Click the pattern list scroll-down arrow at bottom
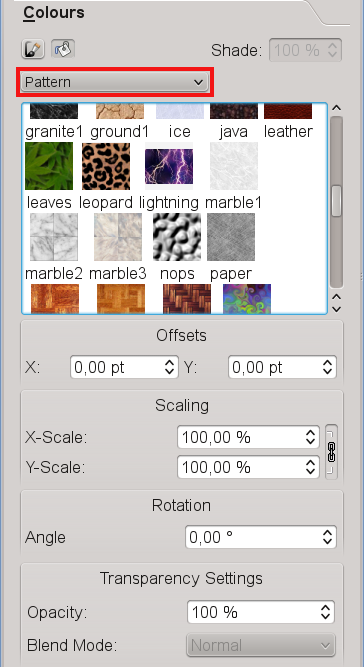Screen dimensions: 364x667 click(x=336, y=309)
